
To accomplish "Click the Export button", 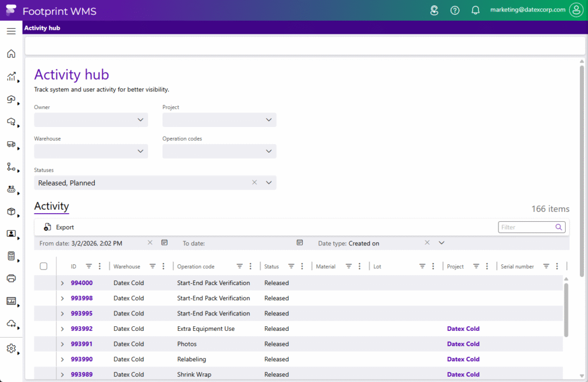I will (x=59, y=227).
